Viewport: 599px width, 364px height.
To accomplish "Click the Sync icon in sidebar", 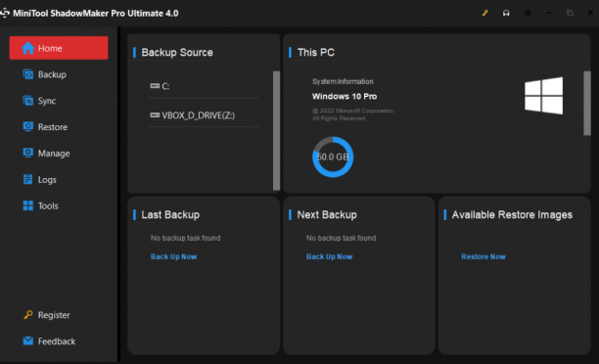I will (x=27, y=101).
